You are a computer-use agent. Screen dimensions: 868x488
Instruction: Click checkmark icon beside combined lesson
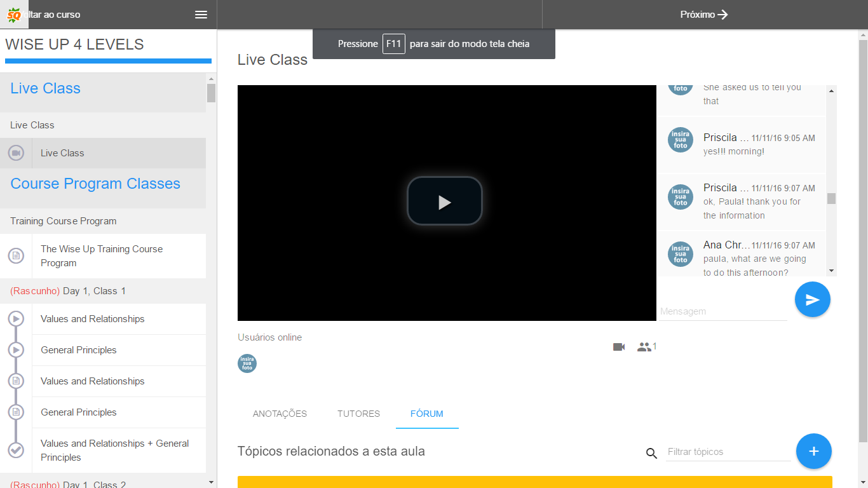point(16,451)
